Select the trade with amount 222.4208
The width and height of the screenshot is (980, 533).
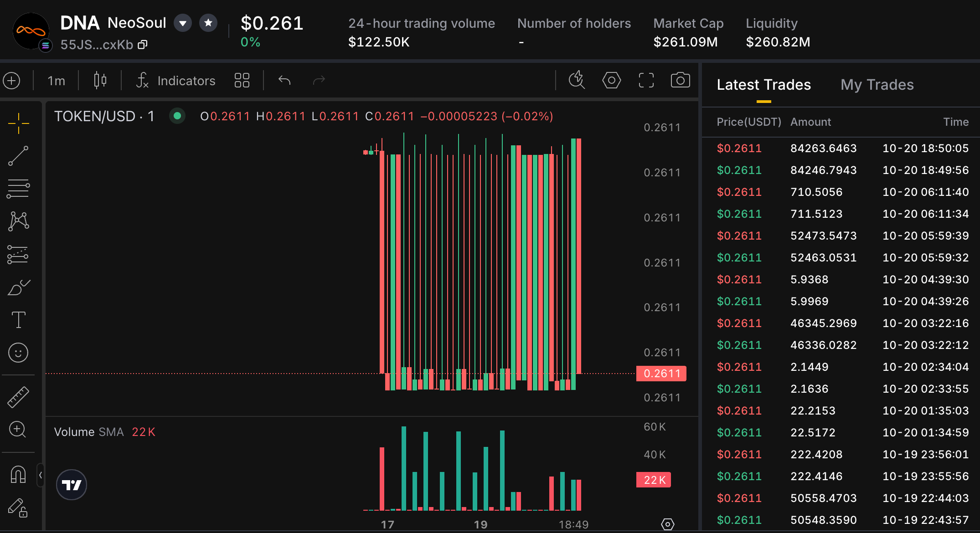tap(842, 454)
